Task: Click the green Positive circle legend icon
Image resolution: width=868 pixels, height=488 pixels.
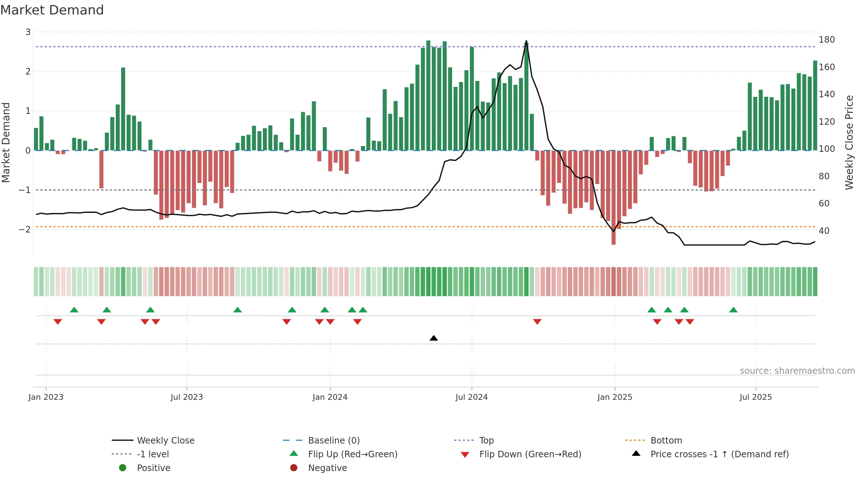Action: pos(123,468)
